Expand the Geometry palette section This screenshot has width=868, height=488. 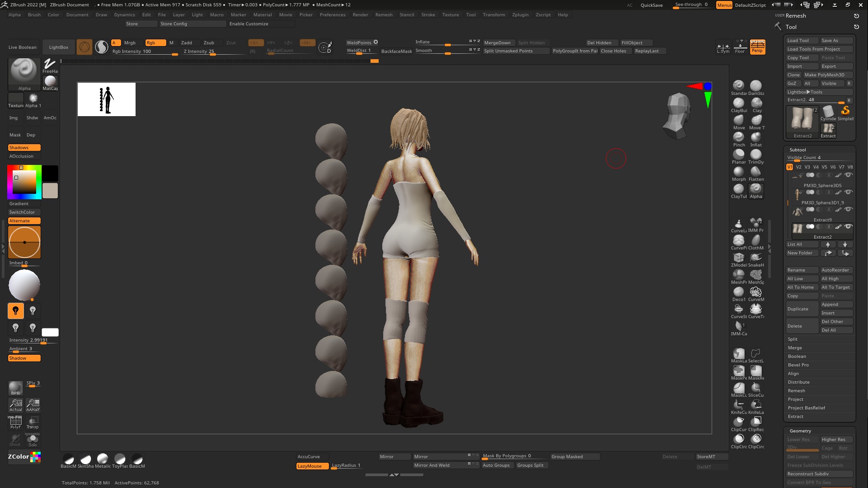(x=800, y=431)
